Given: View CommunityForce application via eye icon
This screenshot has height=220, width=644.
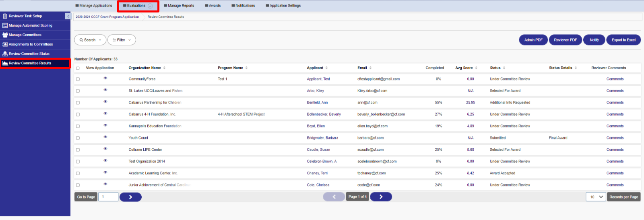Looking at the screenshot, I should coord(105,78).
